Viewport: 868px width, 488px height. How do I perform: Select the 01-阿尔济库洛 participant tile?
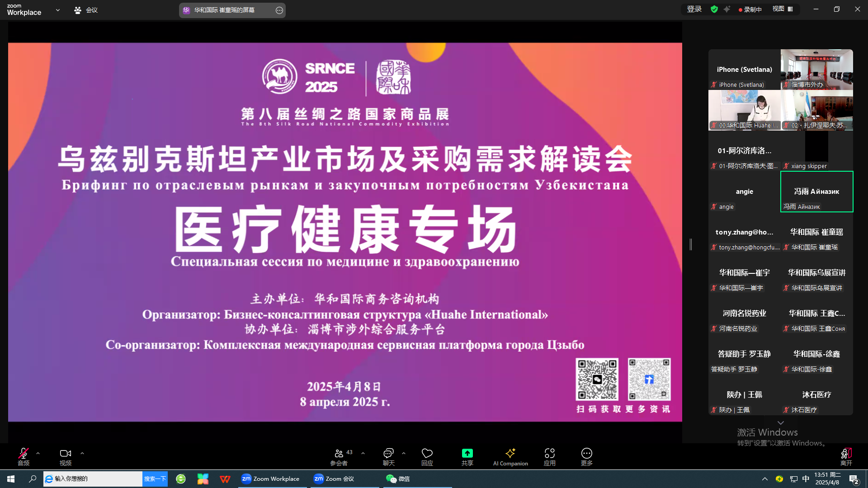click(x=745, y=150)
